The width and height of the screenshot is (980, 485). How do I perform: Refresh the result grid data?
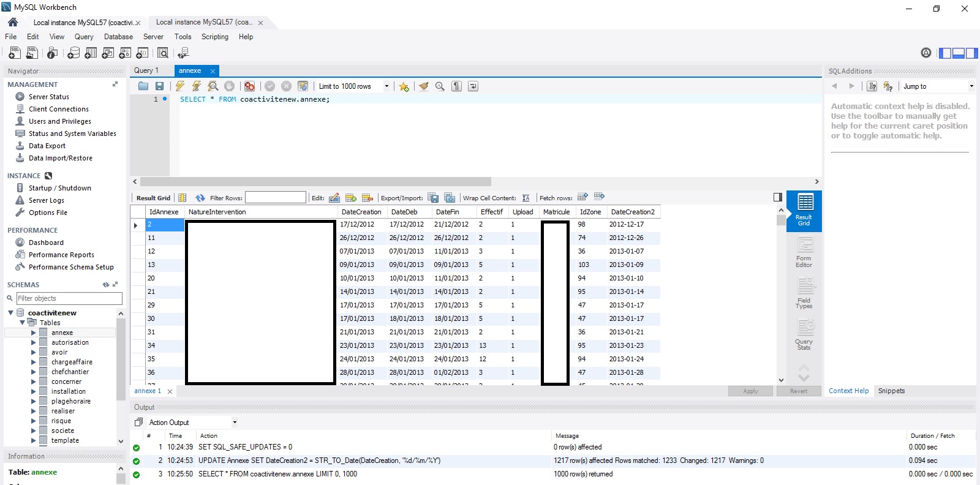(x=200, y=198)
